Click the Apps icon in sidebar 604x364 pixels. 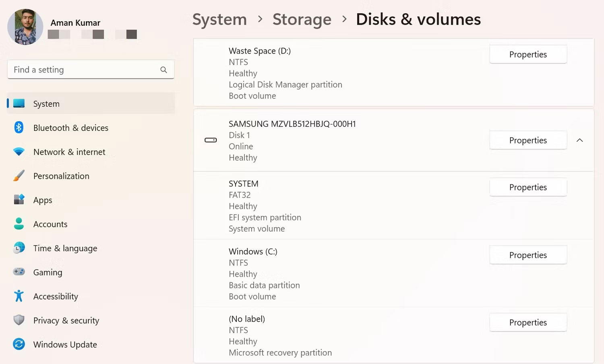pyautogui.click(x=19, y=199)
